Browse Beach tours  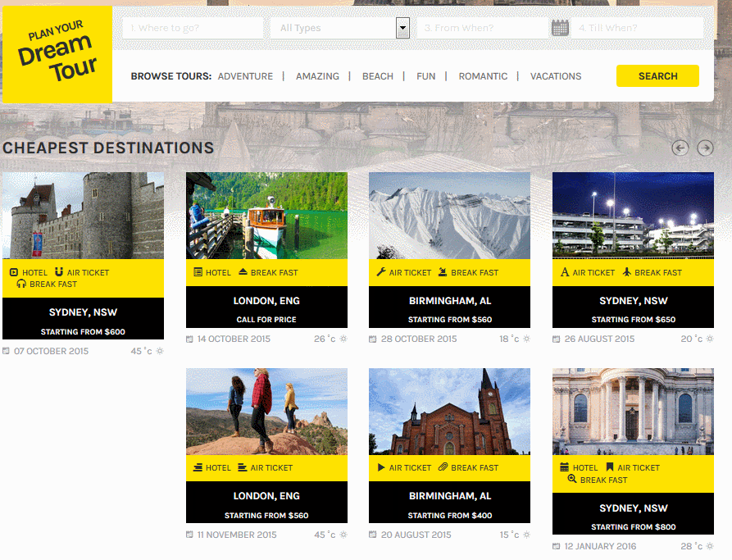pos(378,76)
